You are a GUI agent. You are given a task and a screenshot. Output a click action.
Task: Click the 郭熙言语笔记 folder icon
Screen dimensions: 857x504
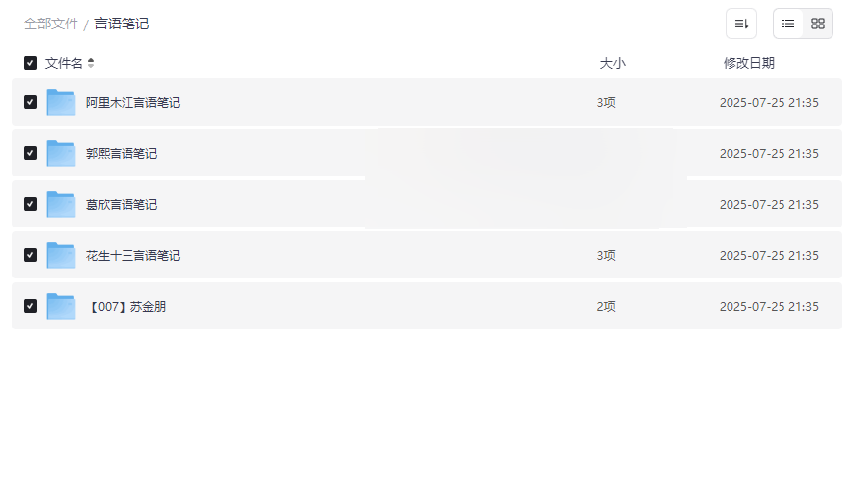(x=61, y=153)
